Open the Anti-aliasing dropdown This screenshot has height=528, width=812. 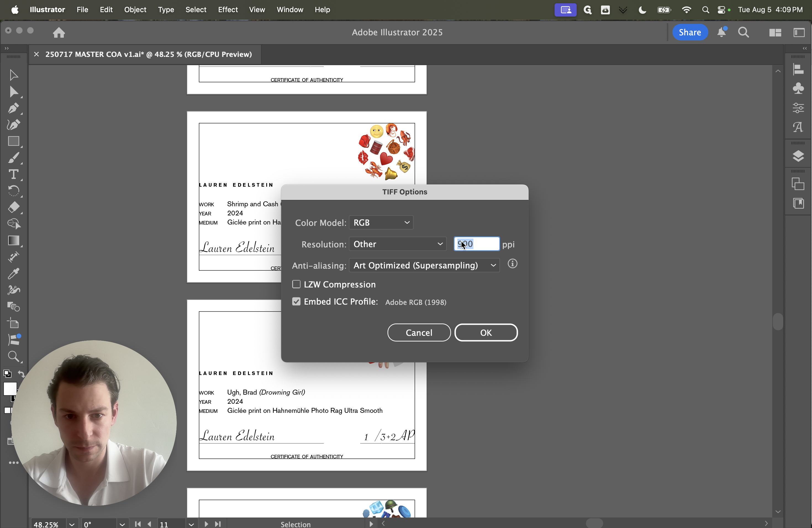click(x=425, y=265)
